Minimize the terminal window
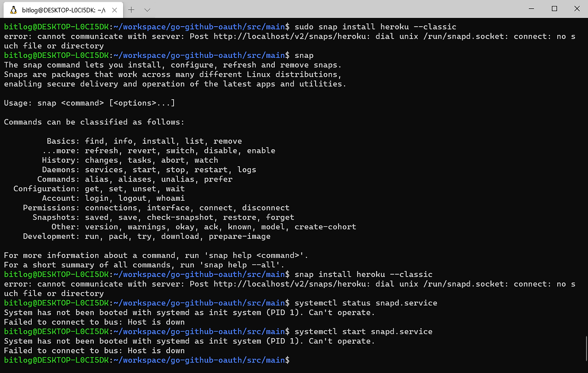The image size is (588, 373). coord(531,9)
